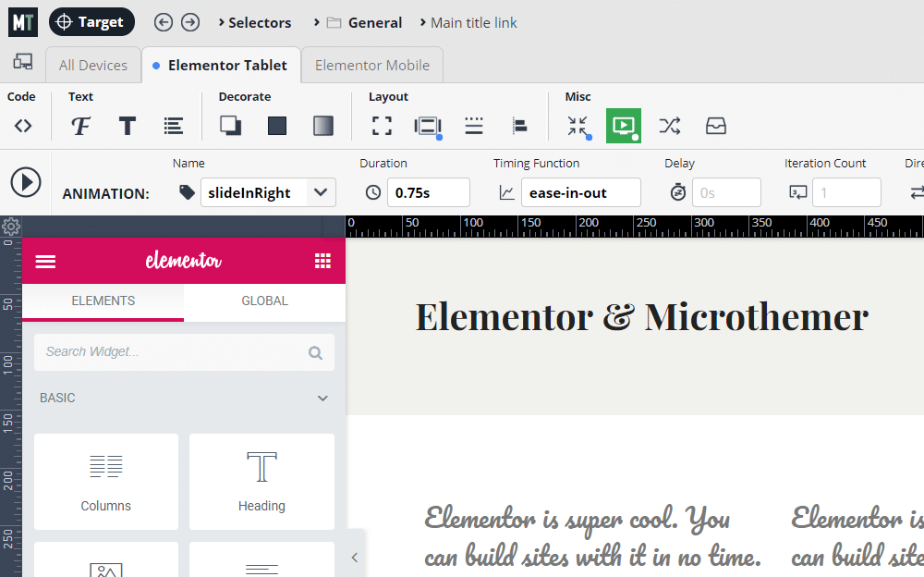Open the ruler settings gear icon
The image size is (924, 577).
click(11, 226)
